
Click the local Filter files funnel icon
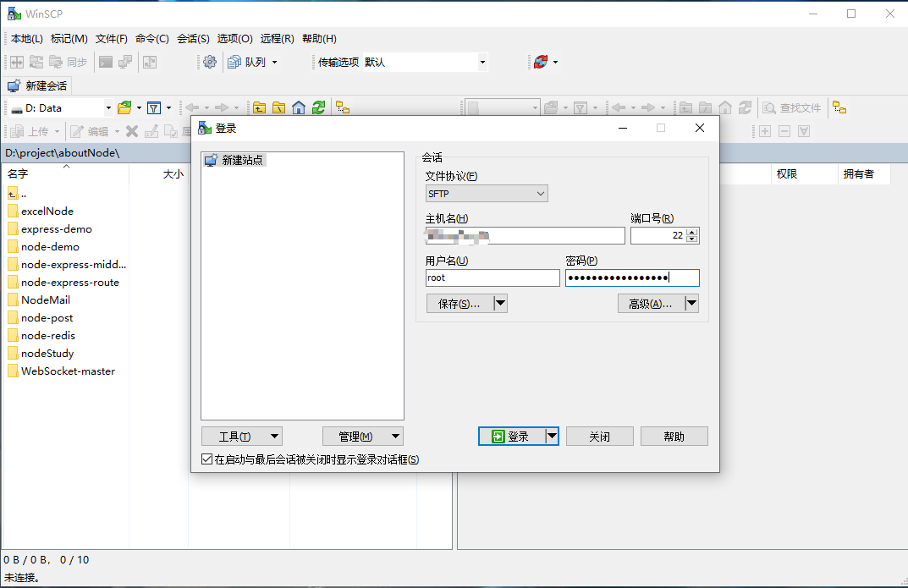tap(154, 107)
